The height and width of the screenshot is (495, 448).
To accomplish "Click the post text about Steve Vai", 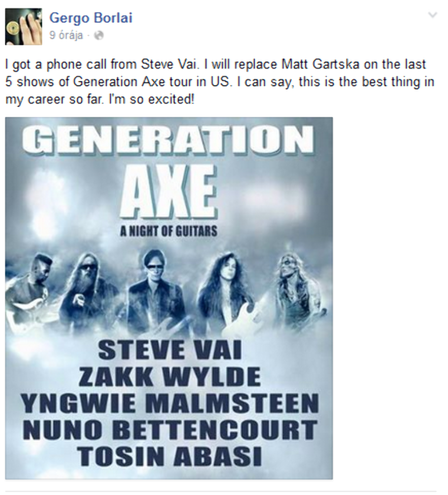I will [x=220, y=82].
